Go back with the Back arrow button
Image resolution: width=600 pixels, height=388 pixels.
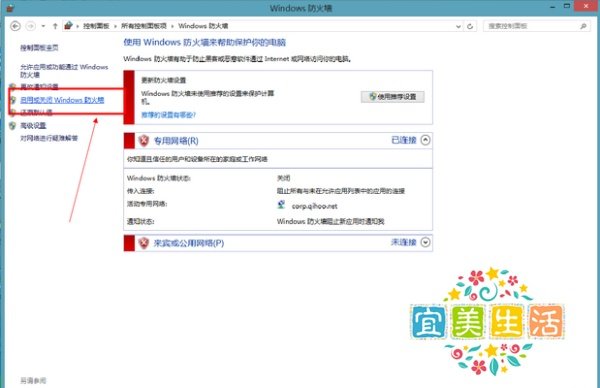point(15,26)
